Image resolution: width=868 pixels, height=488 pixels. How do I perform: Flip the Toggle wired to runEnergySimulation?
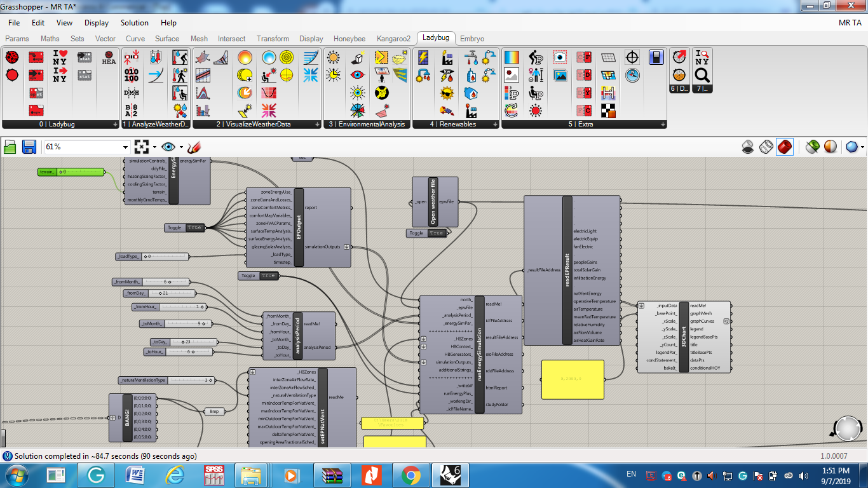(x=258, y=276)
